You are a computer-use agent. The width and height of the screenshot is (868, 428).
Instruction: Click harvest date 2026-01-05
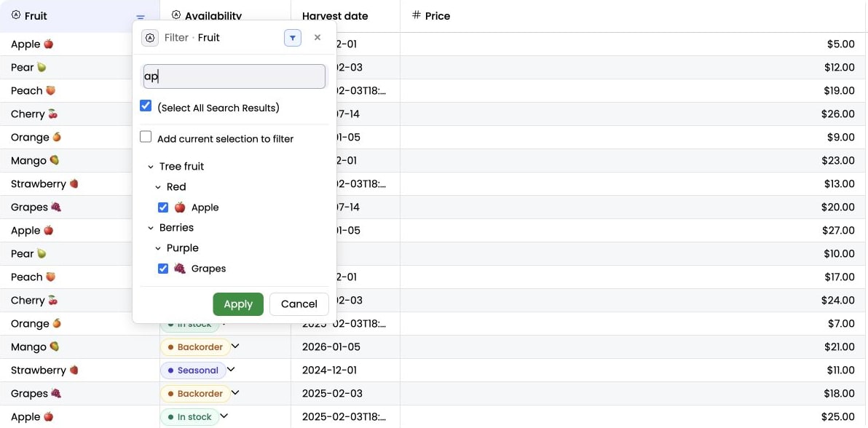tap(331, 346)
